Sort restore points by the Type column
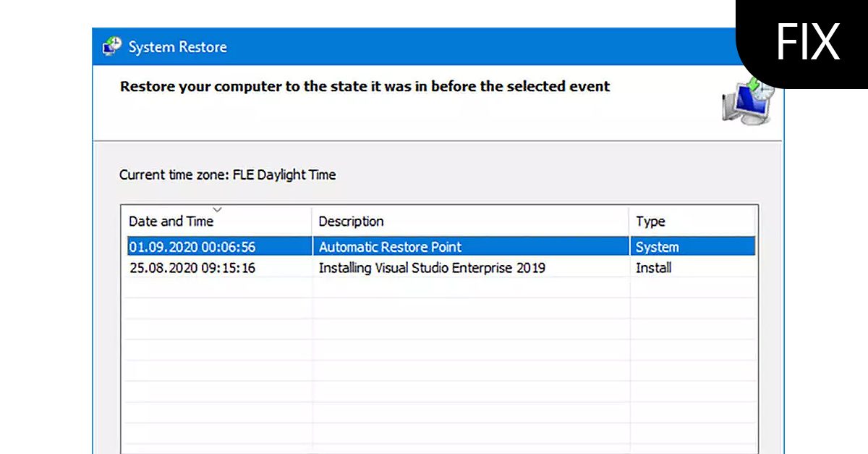Viewport: 868px width, 454px height. (649, 221)
